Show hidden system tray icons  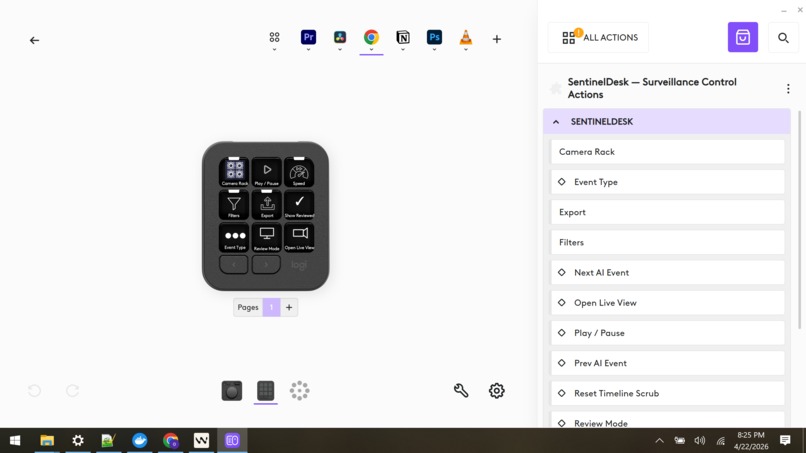tap(660, 441)
